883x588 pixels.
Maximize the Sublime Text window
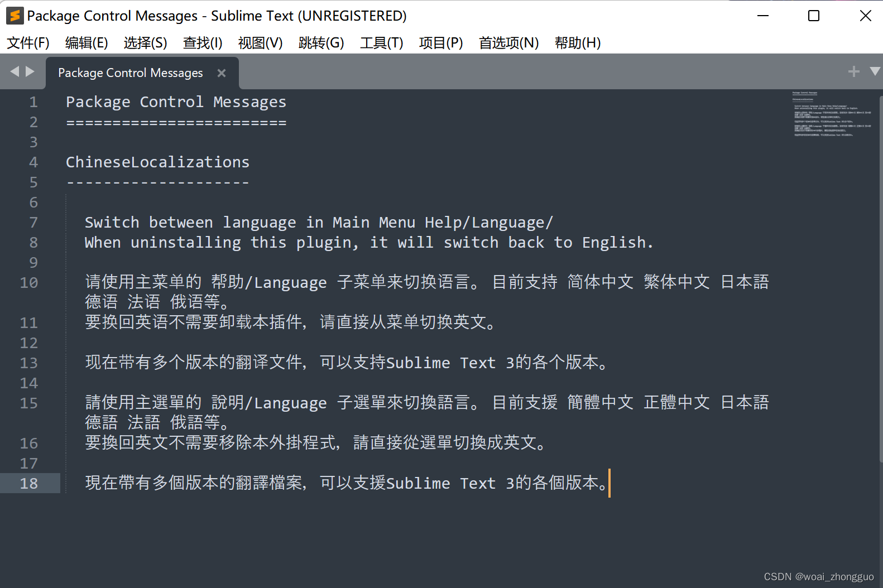tap(814, 16)
